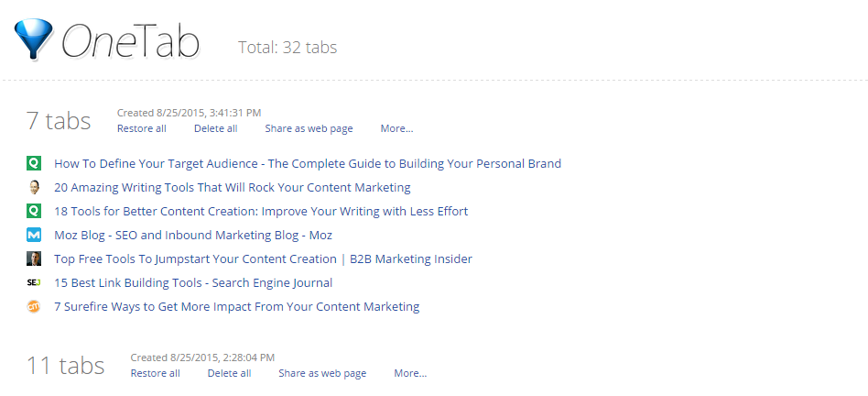Share the 11 tabs group as web page
This screenshot has height=396, width=868.
coord(322,373)
